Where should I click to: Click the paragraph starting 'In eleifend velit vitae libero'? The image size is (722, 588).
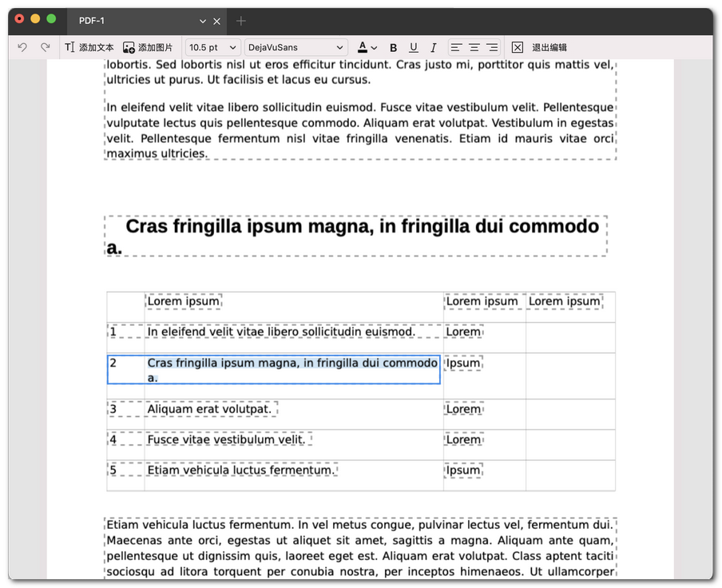pos(360,130)
